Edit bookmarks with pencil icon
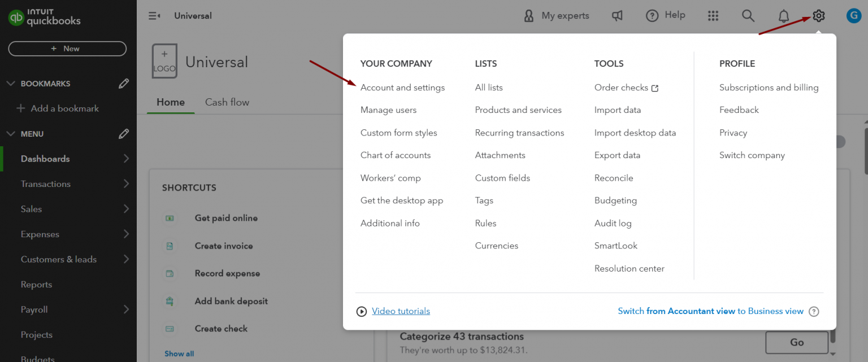Viewport: 868px width, 362px height. click(x=124, y=84)
